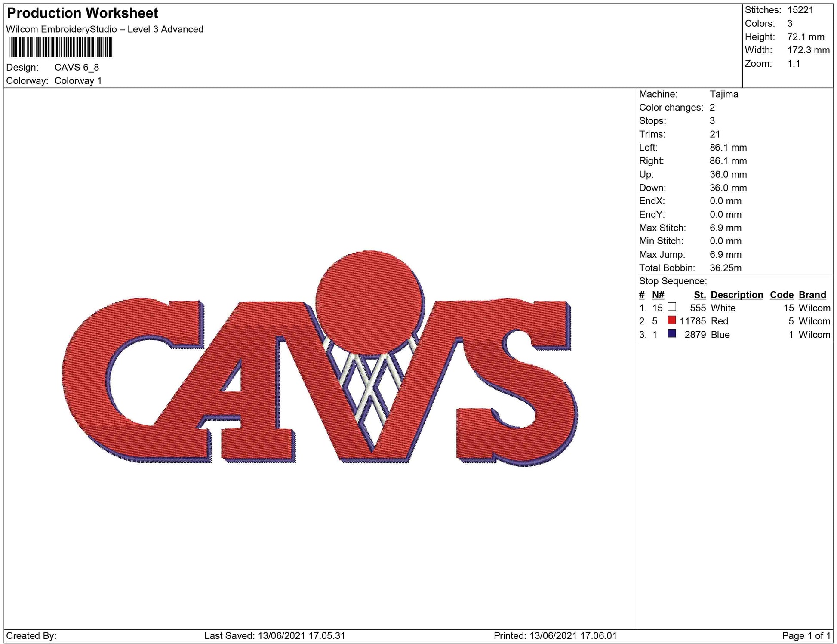The height and width of the screenshot is (644, 837).
Task: Click the underlined Brand column header
Action: pyautogui.click(x=812, y=295)
